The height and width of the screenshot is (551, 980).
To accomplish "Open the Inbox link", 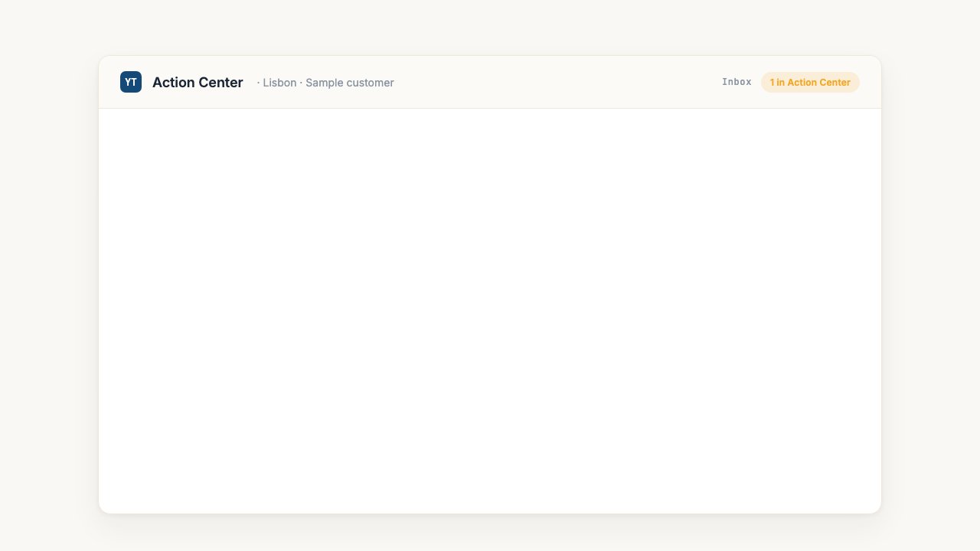I will click(x=737, y=82).
